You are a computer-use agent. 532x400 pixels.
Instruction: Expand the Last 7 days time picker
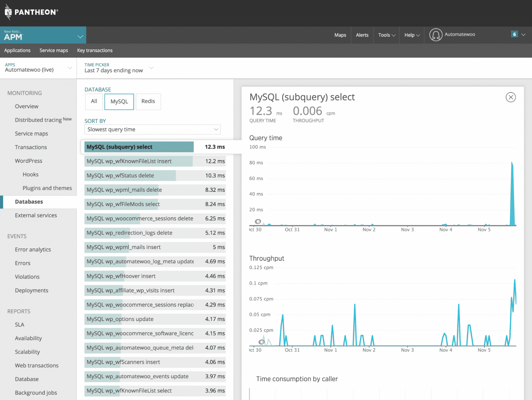[x=118, y=68]
